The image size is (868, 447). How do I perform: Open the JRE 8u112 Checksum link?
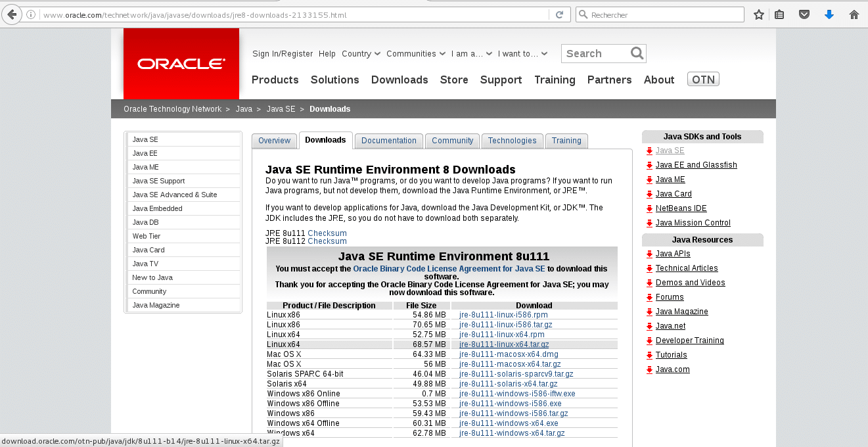(327, 241)
